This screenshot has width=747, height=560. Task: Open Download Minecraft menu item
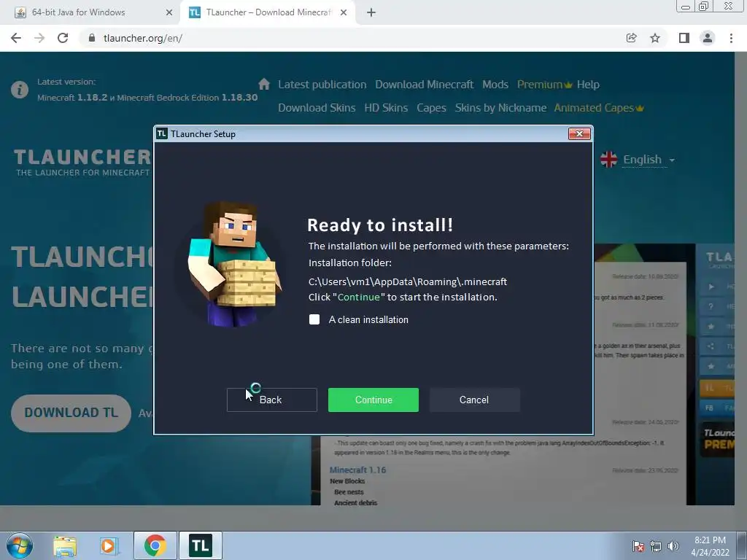[x=424, y=85]
